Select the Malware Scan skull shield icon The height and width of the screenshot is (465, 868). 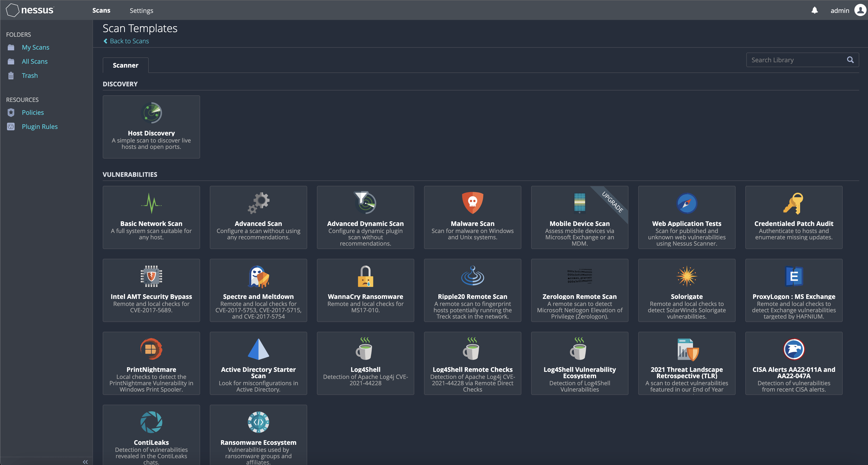click(472, 203)
